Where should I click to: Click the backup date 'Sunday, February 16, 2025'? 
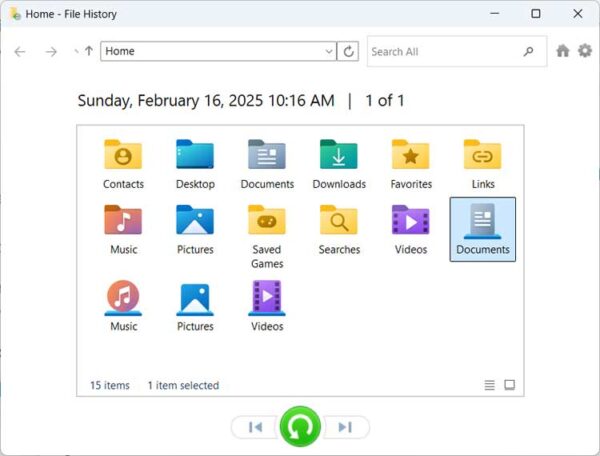tap(170, 101)
